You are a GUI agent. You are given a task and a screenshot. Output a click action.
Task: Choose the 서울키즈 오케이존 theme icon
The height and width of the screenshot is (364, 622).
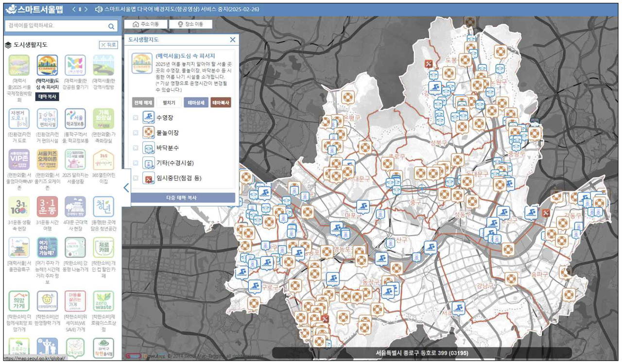pos(47,159)
